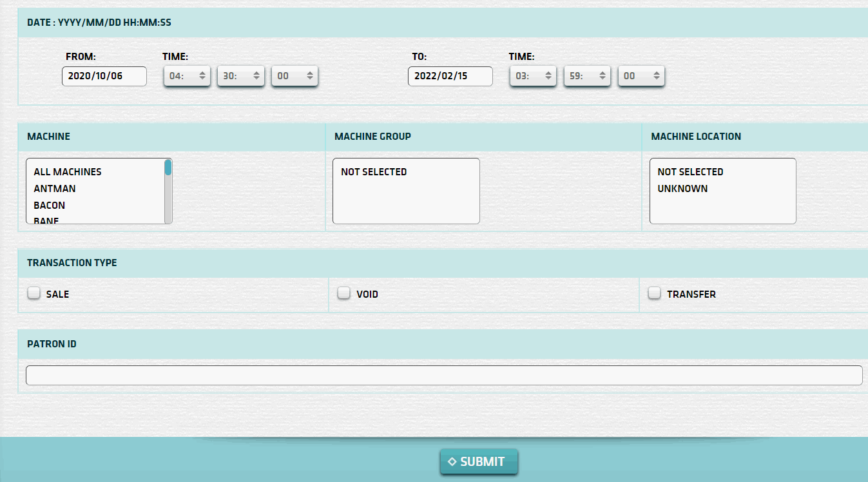Select ALL MACHINES in the machine list

click(66, 171)
